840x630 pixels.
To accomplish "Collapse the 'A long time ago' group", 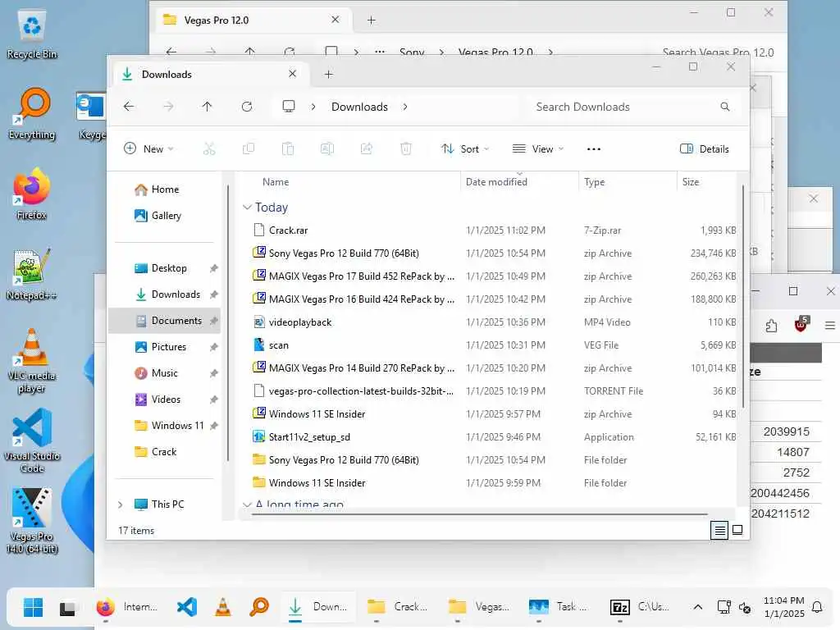I will pyautogui.click(x=247, y=504).
